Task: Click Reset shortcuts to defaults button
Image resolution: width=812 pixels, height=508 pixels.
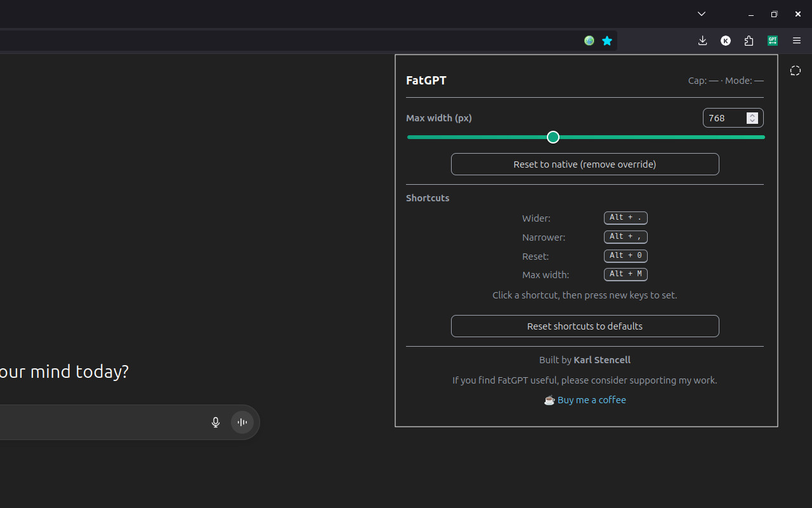Action: click(x=585, y=326)
